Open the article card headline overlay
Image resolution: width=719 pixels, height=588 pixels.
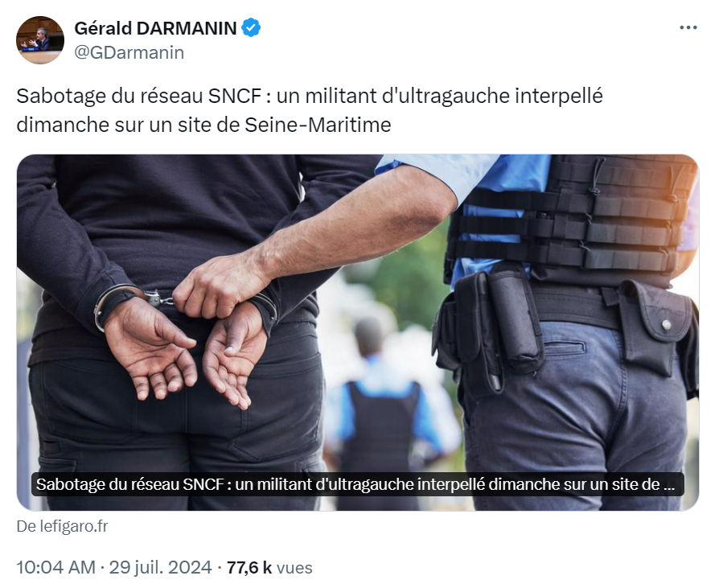point(358,484)
